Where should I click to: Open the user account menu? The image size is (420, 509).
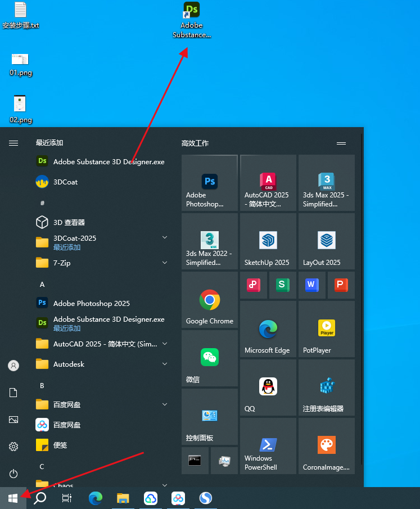point(13,366)
